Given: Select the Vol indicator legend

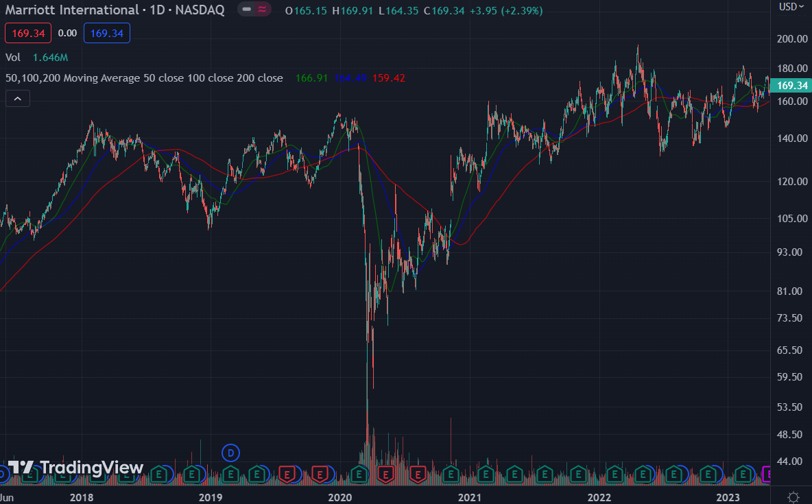Looking at the screenshot, I should pos(13,58).
